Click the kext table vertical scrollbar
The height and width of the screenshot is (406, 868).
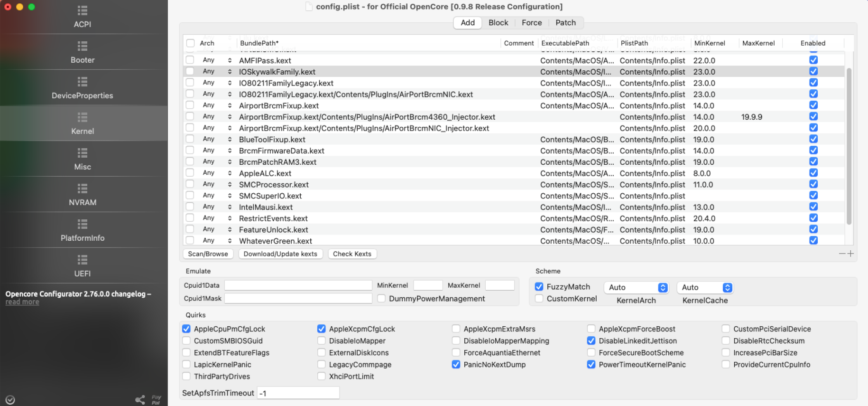click(x=849, y=145)
